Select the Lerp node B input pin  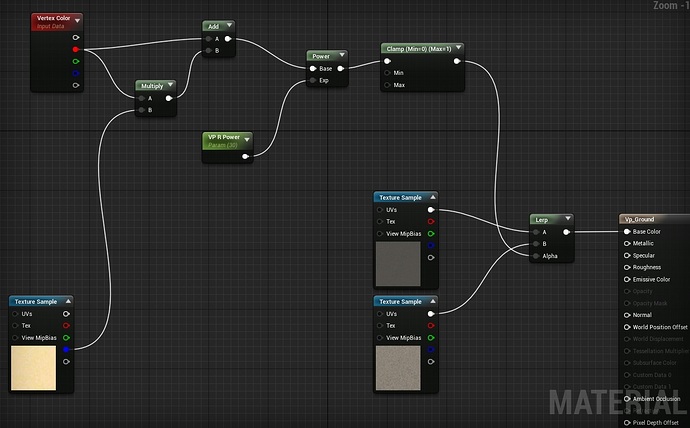(x=536, y=244)
